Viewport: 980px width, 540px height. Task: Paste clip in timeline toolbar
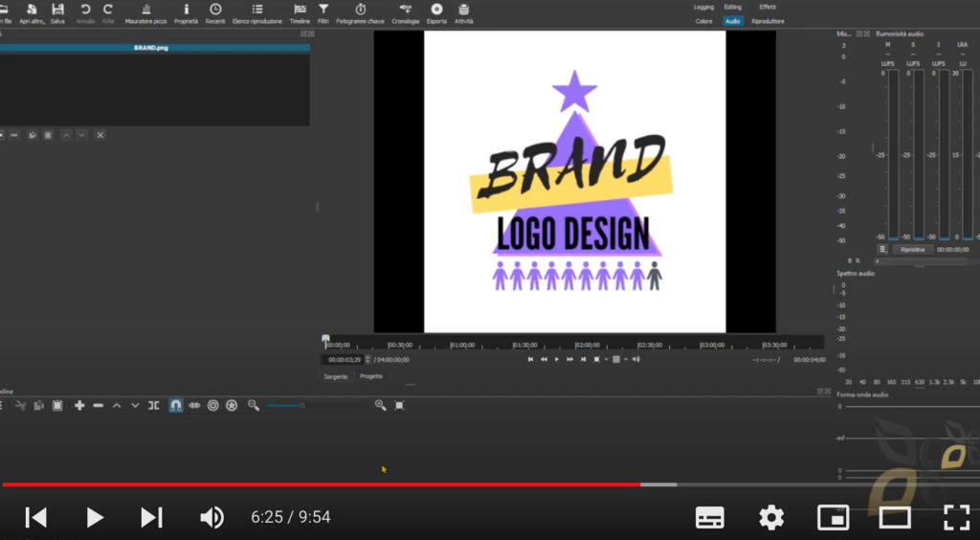pos(56,406)
